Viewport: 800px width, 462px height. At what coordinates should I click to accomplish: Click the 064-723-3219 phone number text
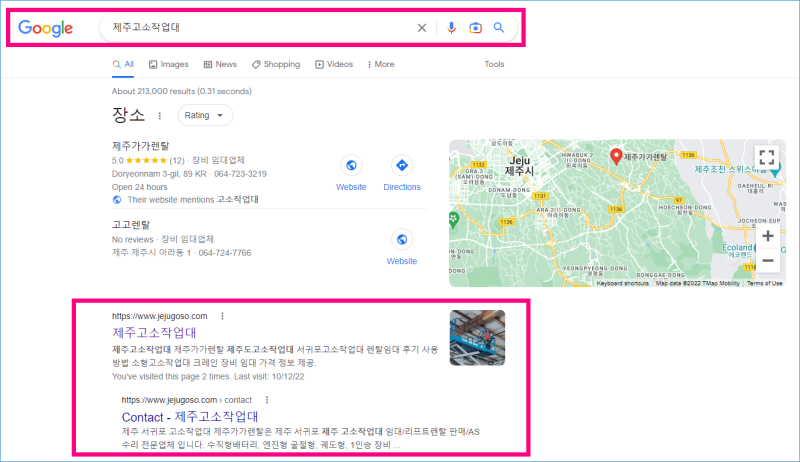pyautogui.click(x=240, y=174)
